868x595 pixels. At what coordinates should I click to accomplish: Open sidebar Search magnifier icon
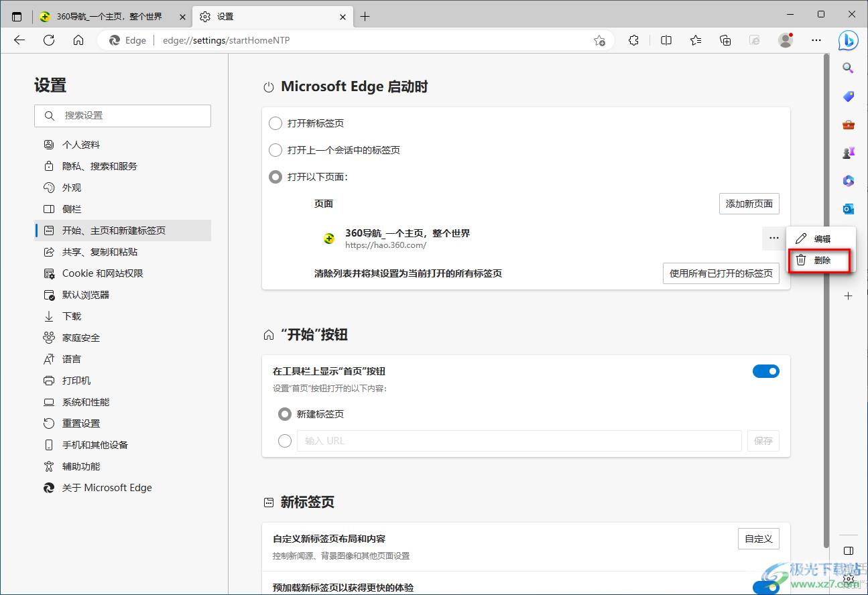point(848,68)
